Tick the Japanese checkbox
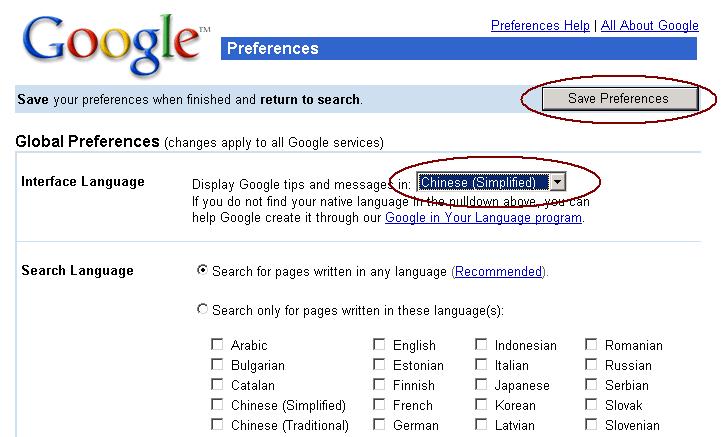 [481, 384]
